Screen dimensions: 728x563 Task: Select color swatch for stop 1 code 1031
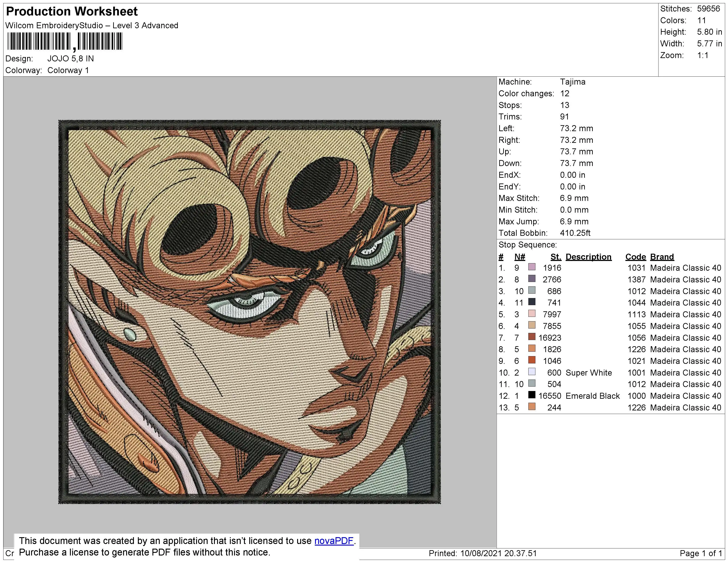pyautogui.click(x=532, y=267)
